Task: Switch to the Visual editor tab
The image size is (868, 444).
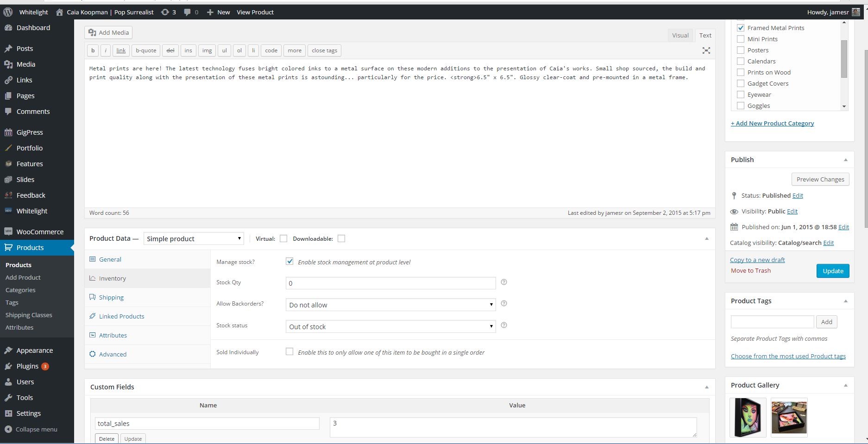Action: point(680,35)
